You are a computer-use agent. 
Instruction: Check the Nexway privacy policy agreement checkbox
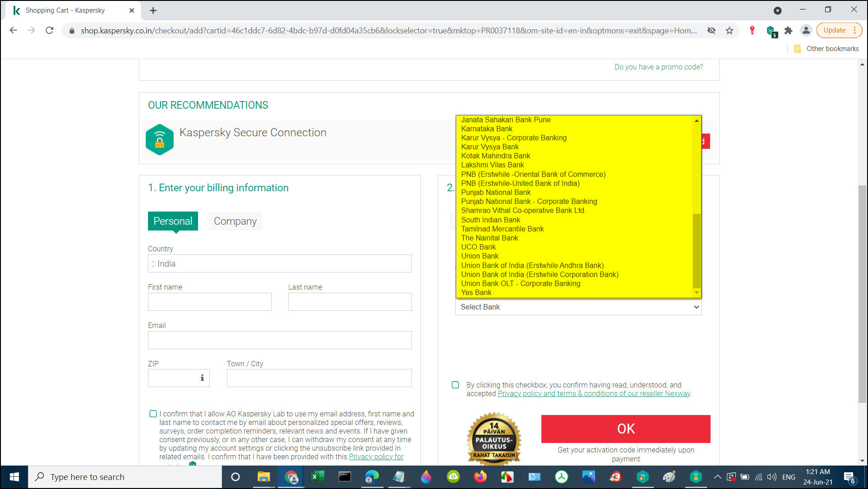click(455, 385)
